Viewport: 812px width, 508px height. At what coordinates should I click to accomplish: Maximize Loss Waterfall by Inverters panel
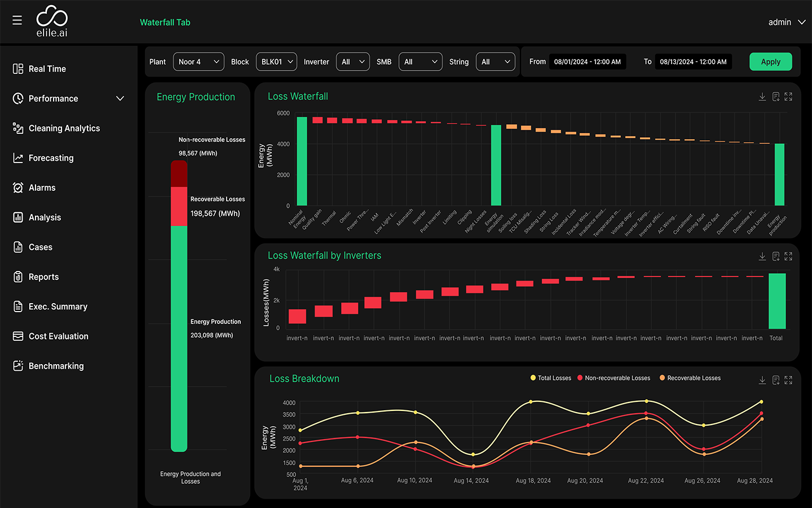pyautogui.click(x=788, y=256)
